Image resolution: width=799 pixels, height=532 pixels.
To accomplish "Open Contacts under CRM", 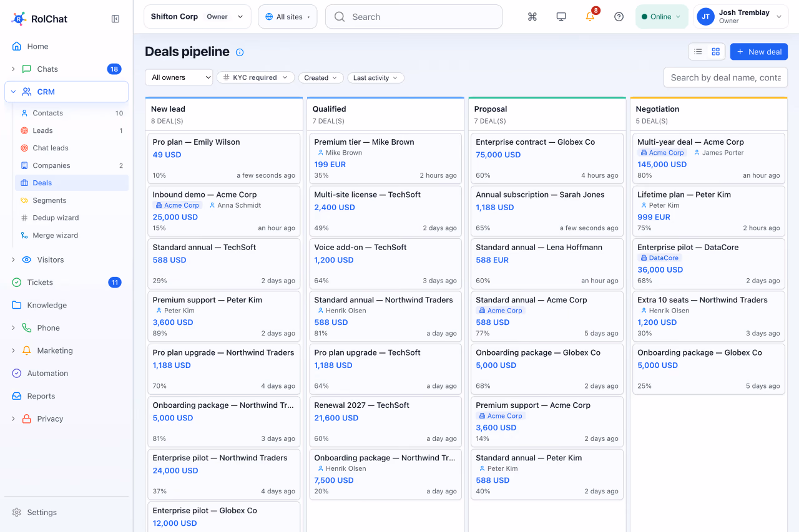I will click(x=72, y=113).
